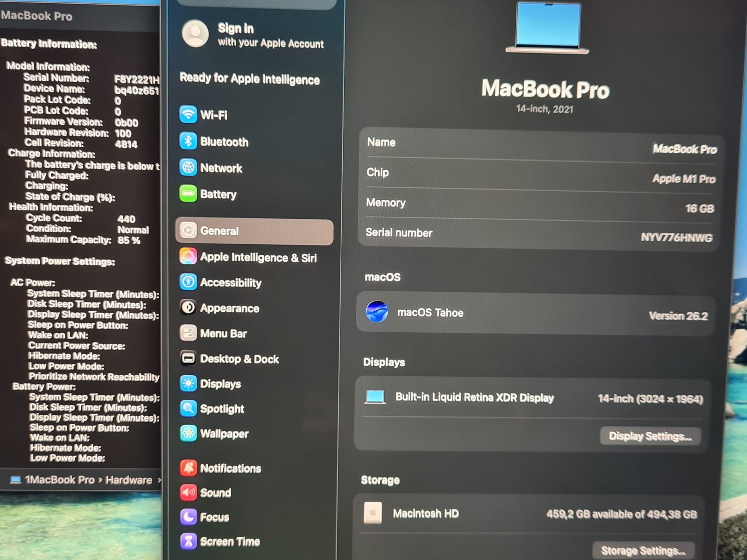Click the Accessibility icon
The image size is (747, 560).
pyautogui.click(x=188, y=282)
